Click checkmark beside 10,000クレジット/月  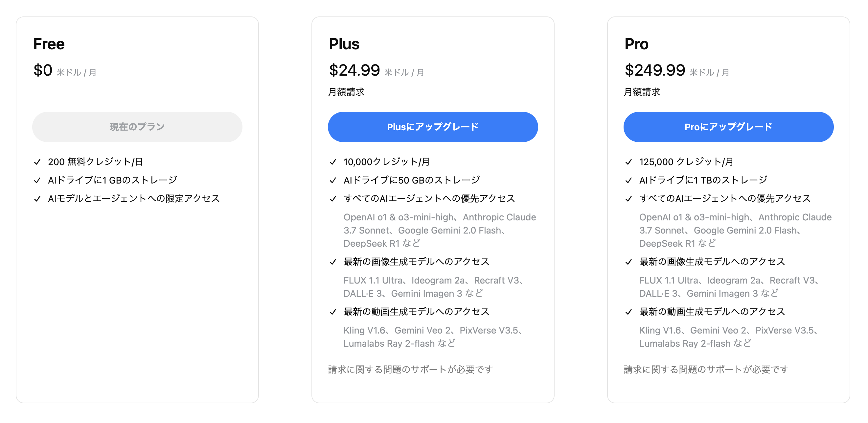(333, 162)
